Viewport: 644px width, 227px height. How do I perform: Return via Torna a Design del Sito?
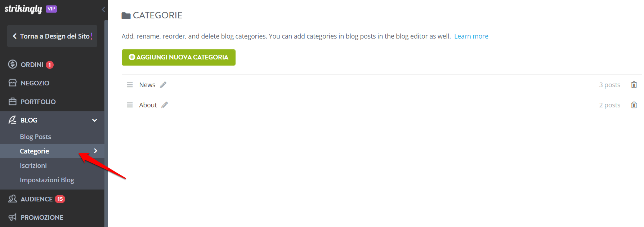(52, 36)
